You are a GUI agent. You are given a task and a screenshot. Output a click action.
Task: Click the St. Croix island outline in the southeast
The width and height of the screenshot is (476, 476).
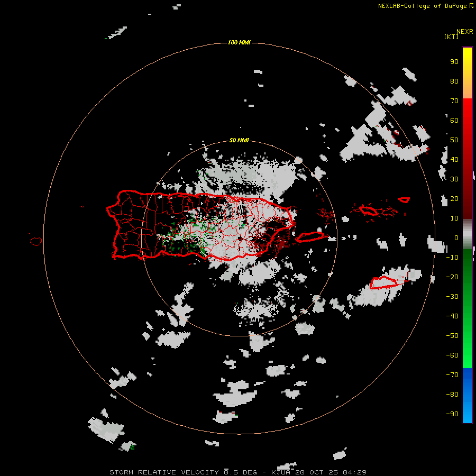click(x=383, y=282)
